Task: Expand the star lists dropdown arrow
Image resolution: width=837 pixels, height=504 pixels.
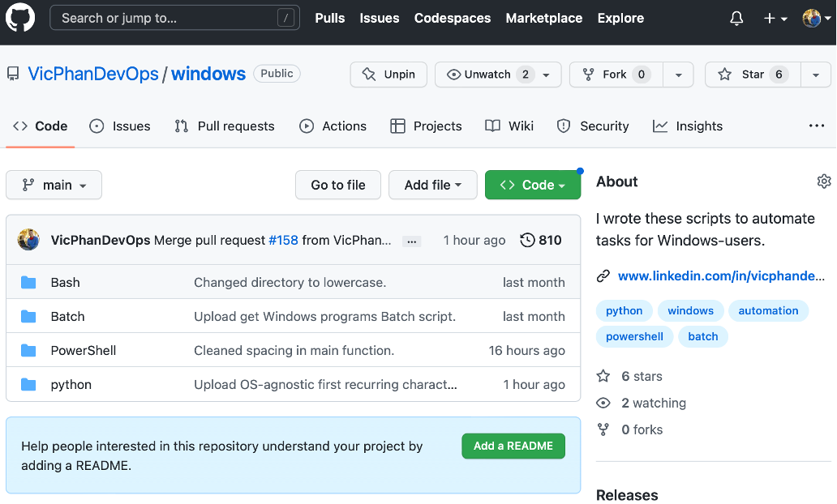Action: coord(816,75)
